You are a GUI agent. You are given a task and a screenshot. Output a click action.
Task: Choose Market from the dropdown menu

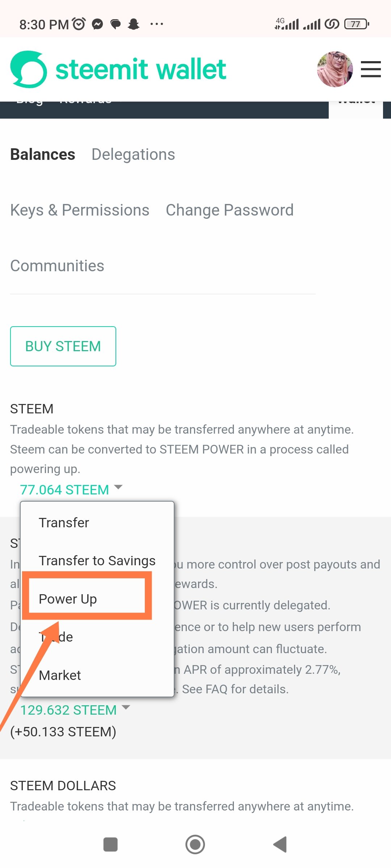(60, 675)
